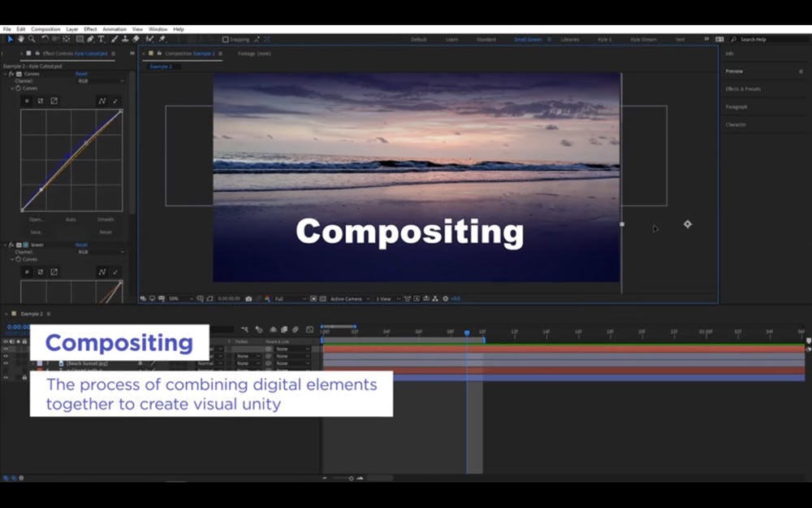Image resolution: width=812 pixels, height=508 pixels.
Task: Click Reset link for the first Curves effect
Action: coord(81,74)
